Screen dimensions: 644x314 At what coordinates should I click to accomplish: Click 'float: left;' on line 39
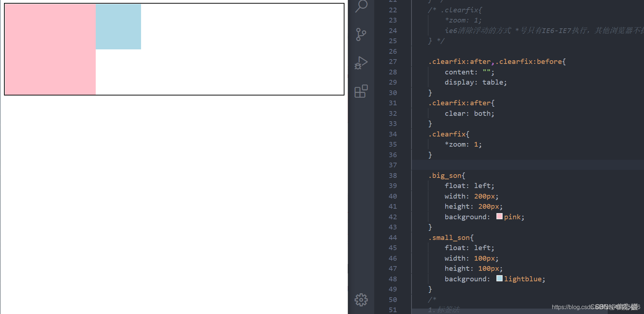[470, 186]
